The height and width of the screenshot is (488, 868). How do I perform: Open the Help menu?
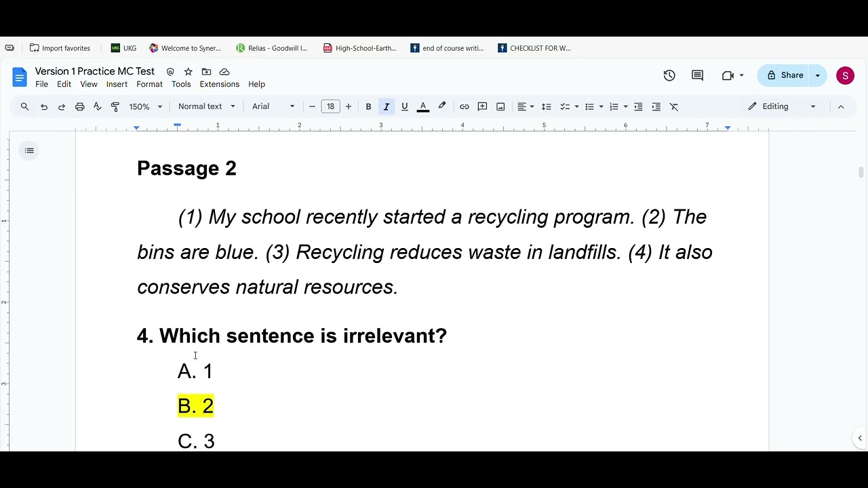click(x=256, y=84)
